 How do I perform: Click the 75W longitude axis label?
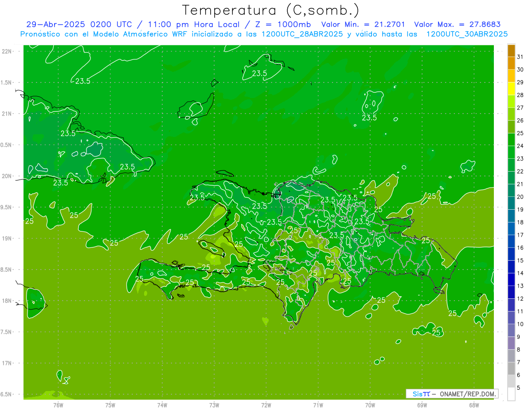[110, 405]
